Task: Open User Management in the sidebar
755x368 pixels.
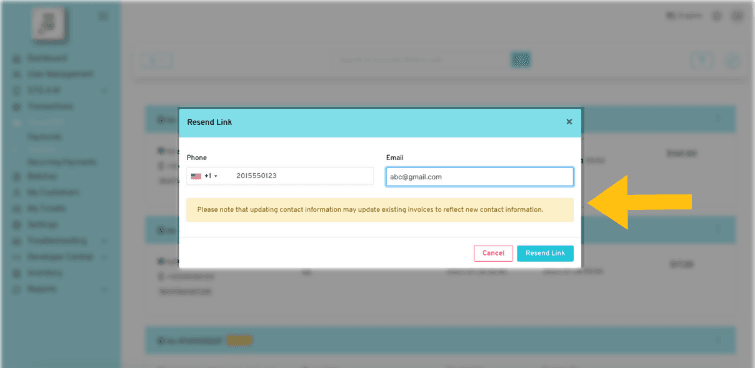Action: (60, 74)
